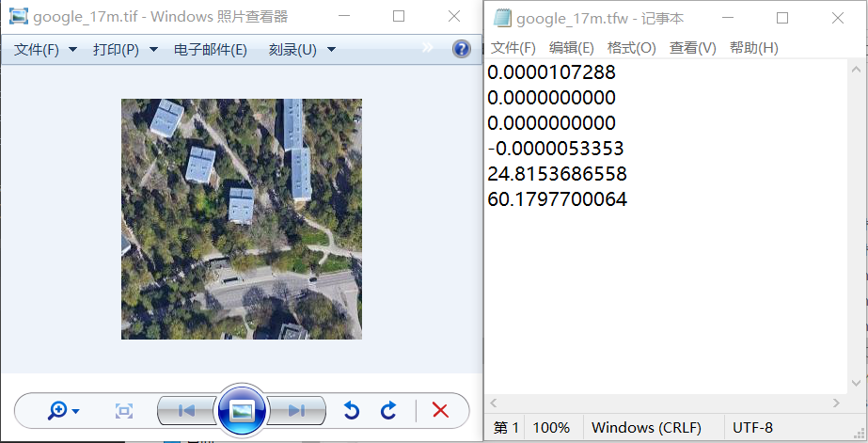Open 打印(P) dropdown in Photo Viewer

point(125,50)
